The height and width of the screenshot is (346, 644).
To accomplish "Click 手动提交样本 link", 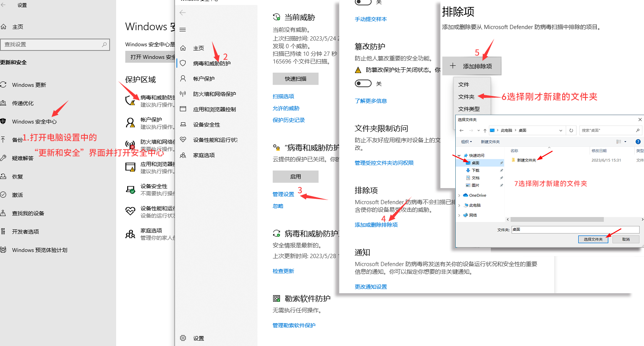I will tap(371, 19).
